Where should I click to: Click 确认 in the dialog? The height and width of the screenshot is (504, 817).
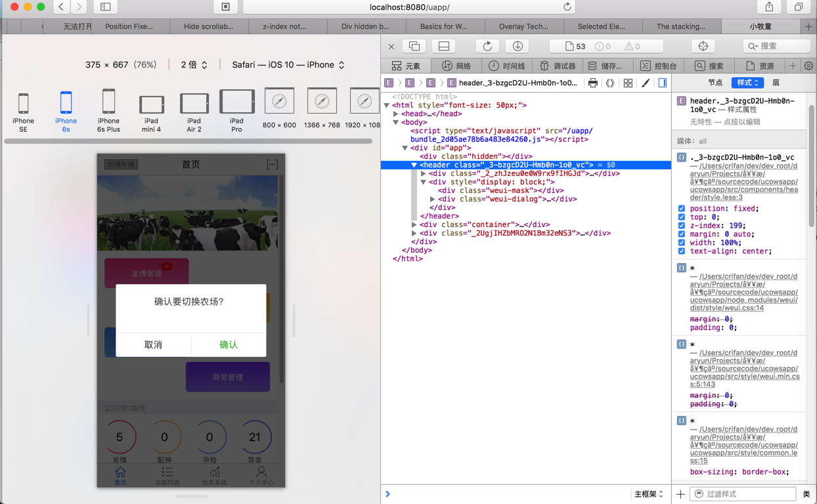pyautogui.click(x=229, y=345)
